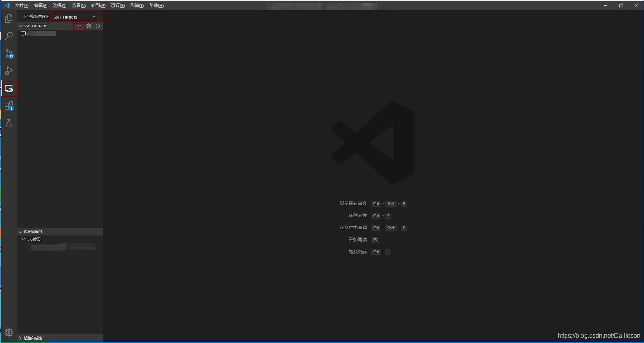This screenshot has height=343, width=644.
Task: Click the 在文件中查找 hint text
Action: click(x=353, y=227)
